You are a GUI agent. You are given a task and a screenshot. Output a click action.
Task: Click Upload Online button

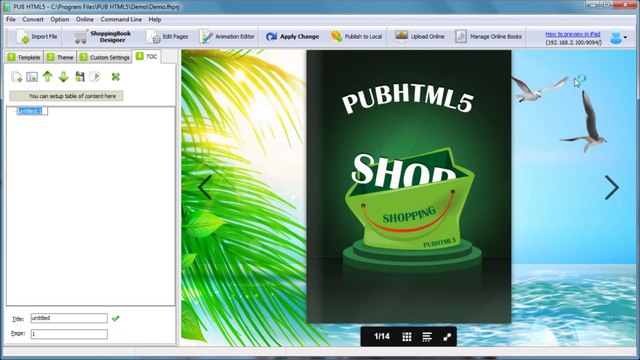tap(420, 37)
